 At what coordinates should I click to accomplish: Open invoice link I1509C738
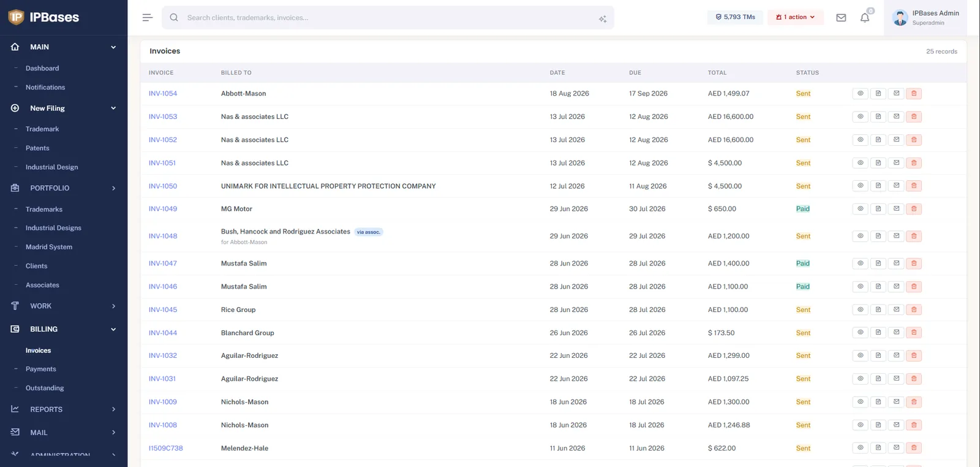tap(166, 448)
